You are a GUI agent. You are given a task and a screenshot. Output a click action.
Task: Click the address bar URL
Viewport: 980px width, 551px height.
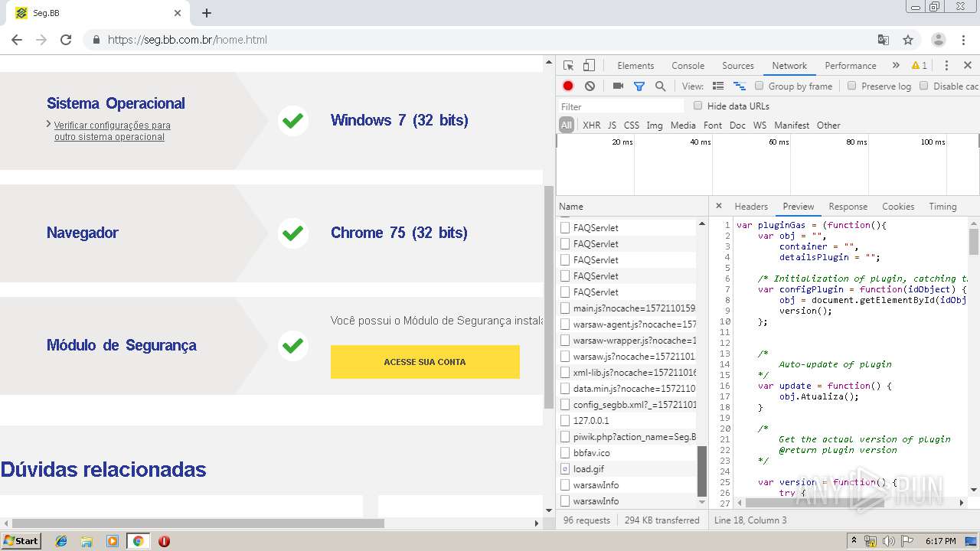188,40
